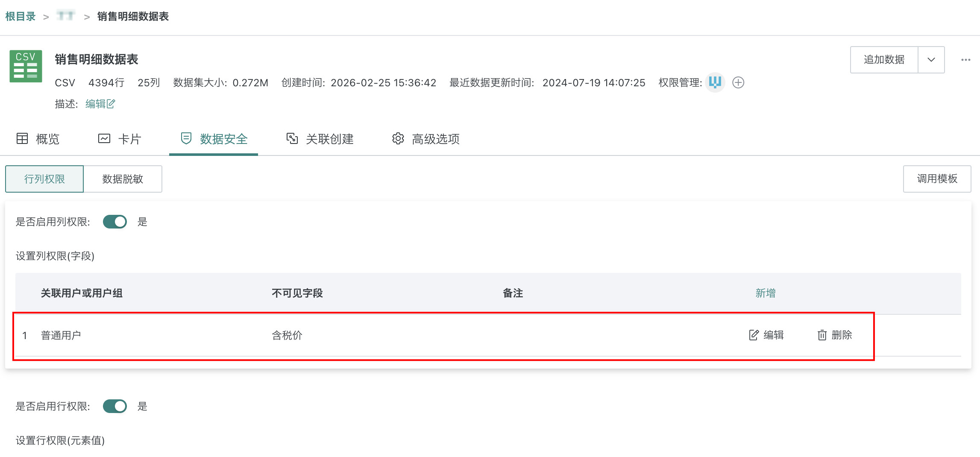Select the 数据脱敏 segment option
The width and height of the screenshot is (980, 457).
pyautogui.click(x=123, y=179)
